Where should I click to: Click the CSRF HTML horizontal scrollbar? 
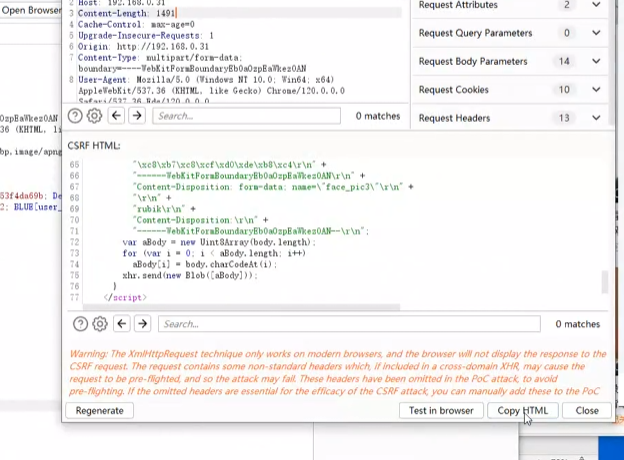pos(241,307)
